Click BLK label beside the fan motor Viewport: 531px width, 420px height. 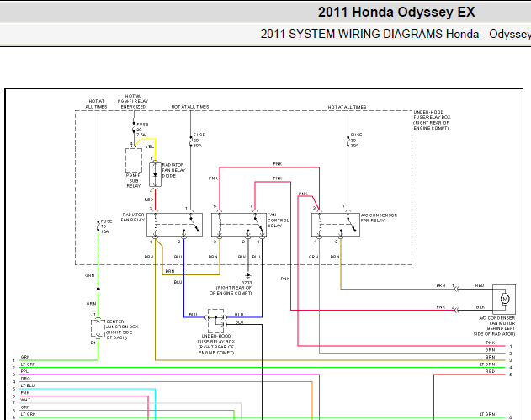pos(481,307)
